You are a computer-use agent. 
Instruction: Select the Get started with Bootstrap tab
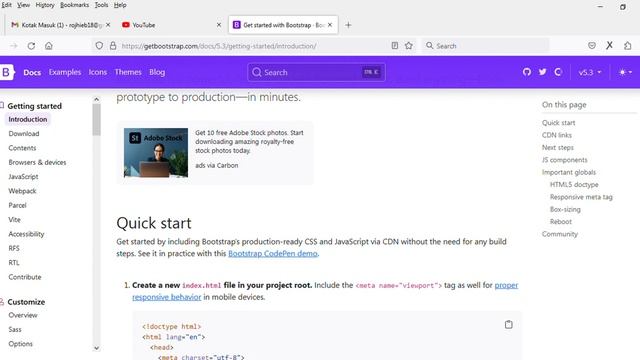click(x=283, y=25)
